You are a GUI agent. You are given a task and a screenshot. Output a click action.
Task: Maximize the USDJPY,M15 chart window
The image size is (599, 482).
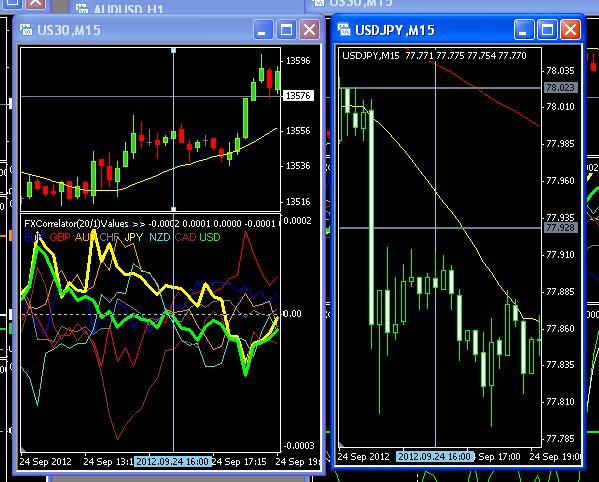[x=547, y=30]
